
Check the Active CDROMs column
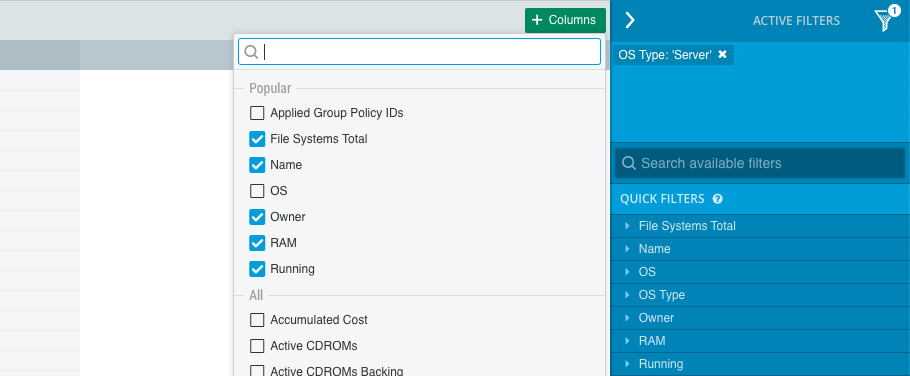click(257, 346)
